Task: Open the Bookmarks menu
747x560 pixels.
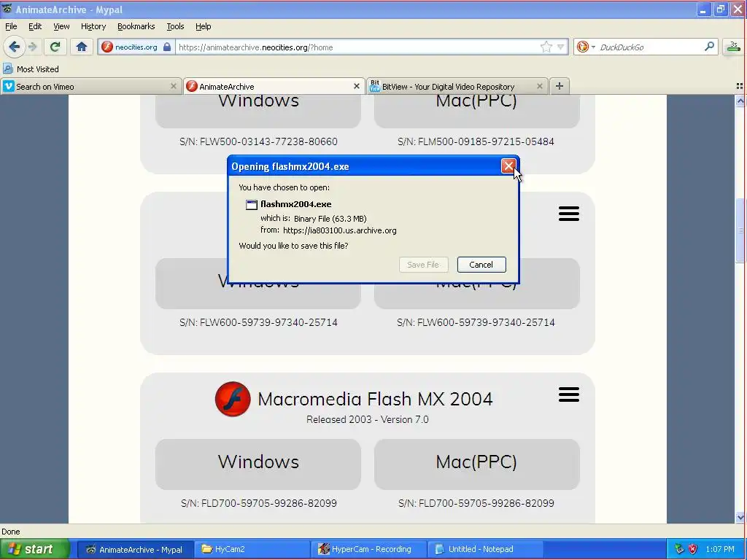Action: tap(136, 26)
